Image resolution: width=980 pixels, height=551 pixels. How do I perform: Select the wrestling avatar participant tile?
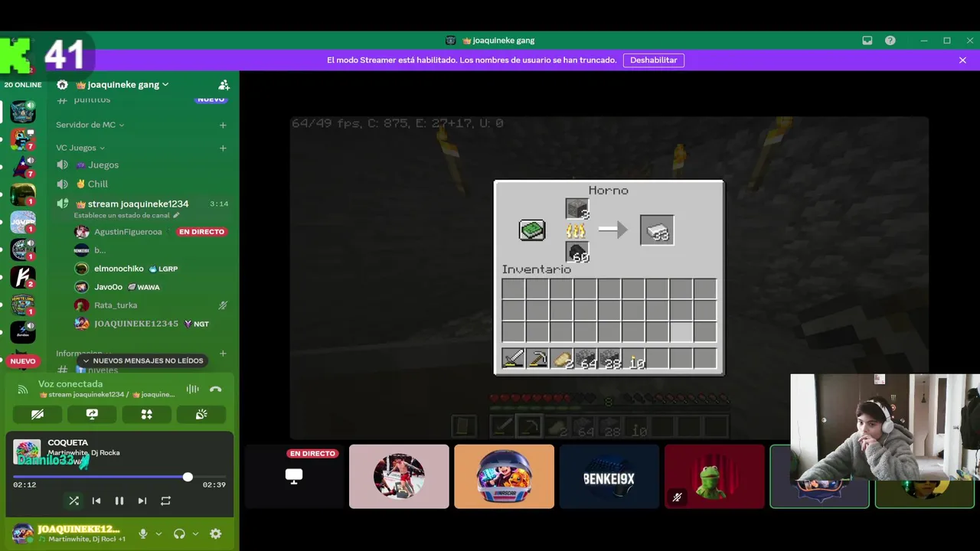(399, 476)
